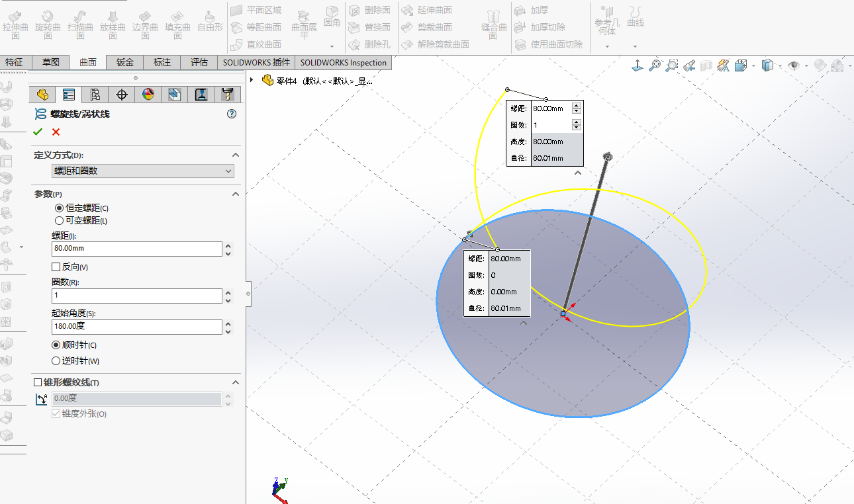Click the Revolved Surface (旋转曲面) tool
This screenshot has height=504, width=854.
click(48, 24)
